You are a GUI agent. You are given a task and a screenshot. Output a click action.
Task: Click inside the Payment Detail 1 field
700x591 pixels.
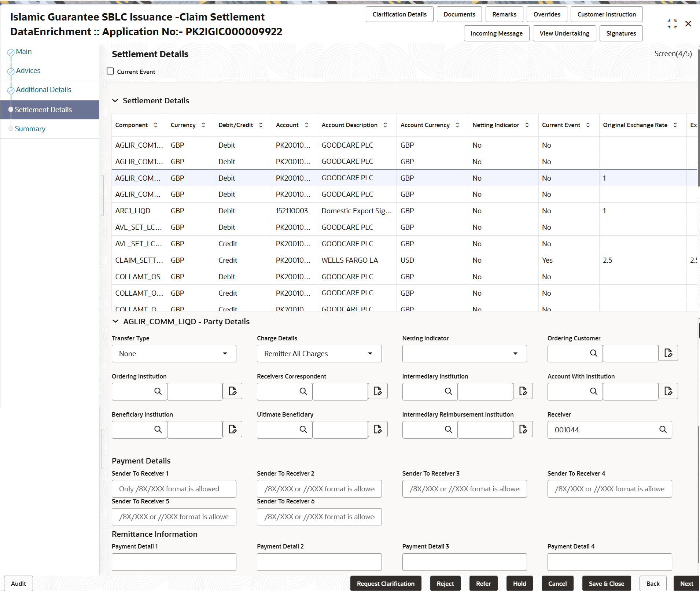[174, 562]
